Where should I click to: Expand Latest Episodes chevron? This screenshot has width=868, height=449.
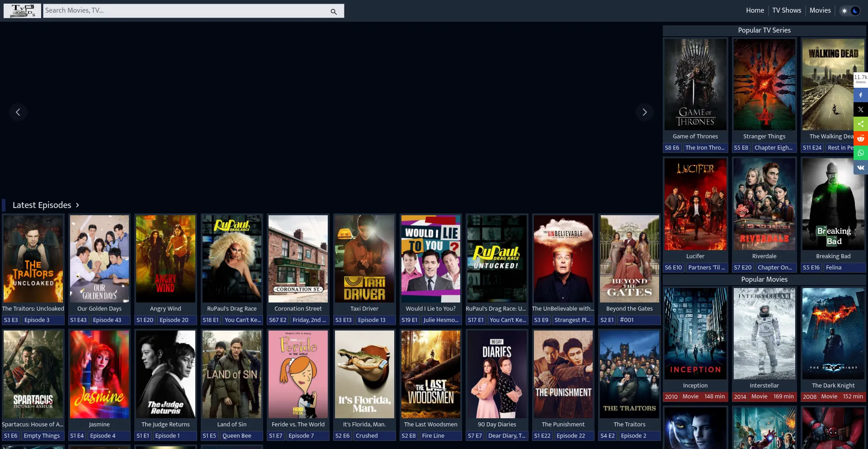click(77, 205)
